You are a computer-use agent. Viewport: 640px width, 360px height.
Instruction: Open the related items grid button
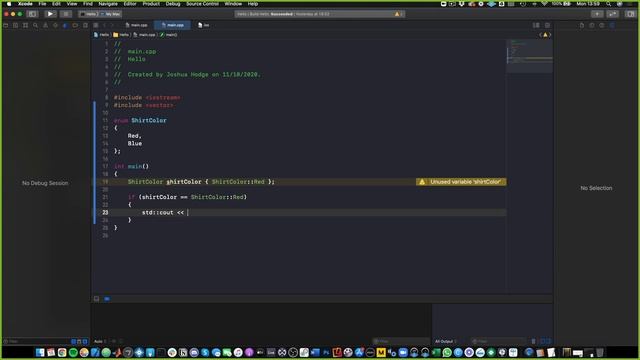click(96, 25)
